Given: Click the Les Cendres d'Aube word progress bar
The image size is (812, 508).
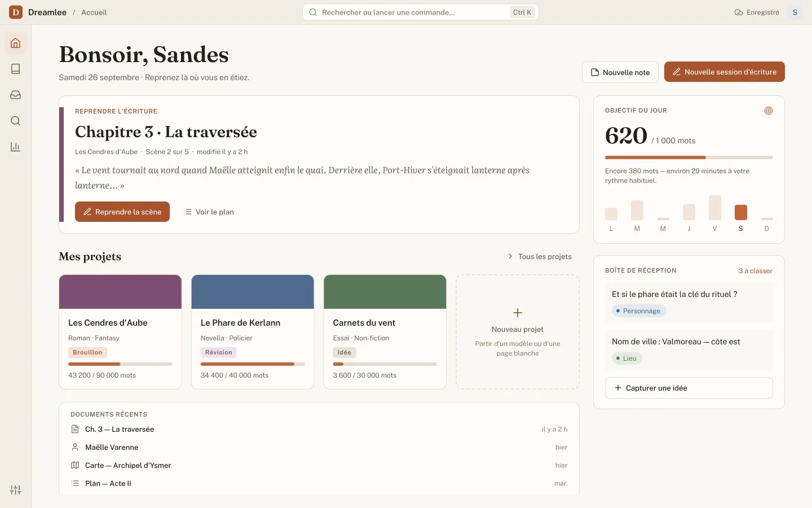Looking at the screenshot, I should pos(120,364).
